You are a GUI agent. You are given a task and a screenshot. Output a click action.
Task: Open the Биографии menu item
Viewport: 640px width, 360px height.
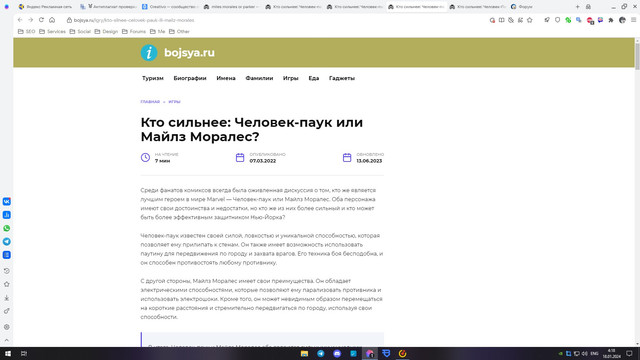click(x=190, y=78)
